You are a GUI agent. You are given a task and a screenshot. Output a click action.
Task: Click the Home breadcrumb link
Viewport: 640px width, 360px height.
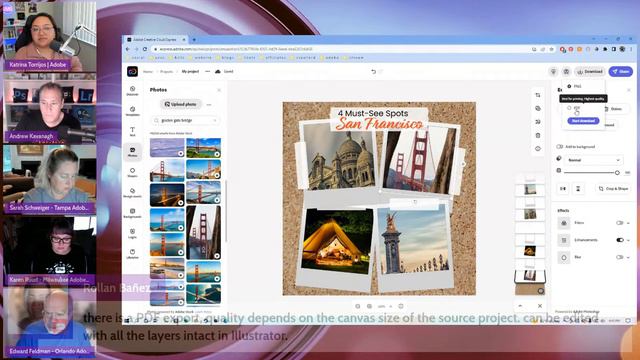(x=148, y=71)
